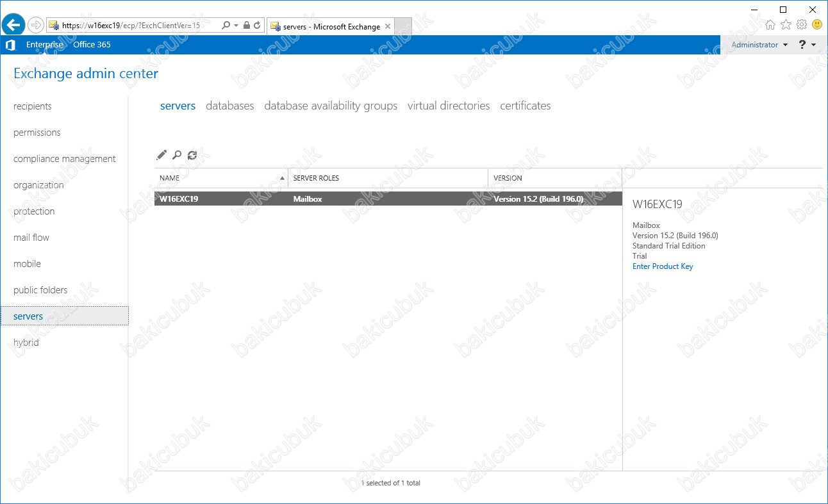
Task: Open the browser Tools gear icon
Action: [x=802, y=25]
